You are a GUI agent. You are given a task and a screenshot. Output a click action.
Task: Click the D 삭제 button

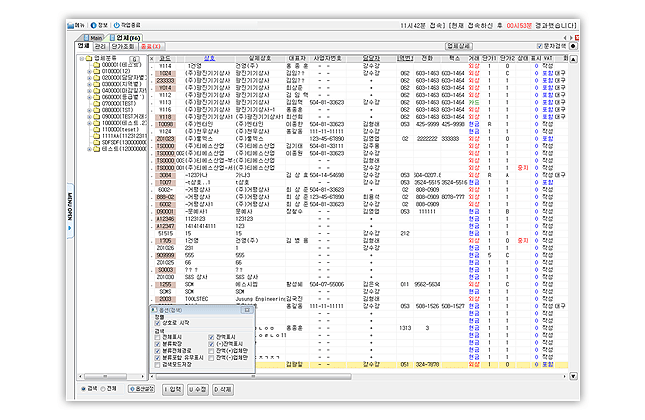click(223, 389)
